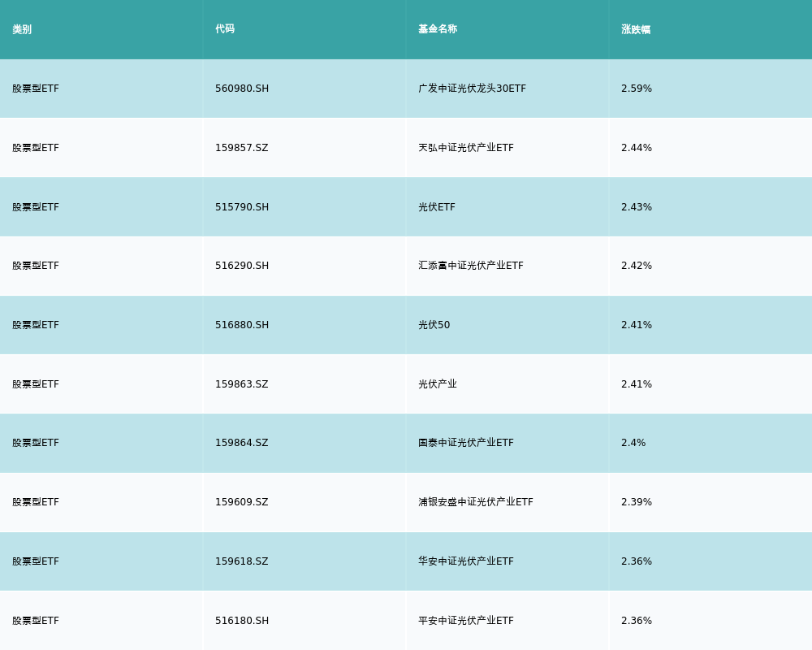Click the 2.36% value in 516180.SH row

637,621
